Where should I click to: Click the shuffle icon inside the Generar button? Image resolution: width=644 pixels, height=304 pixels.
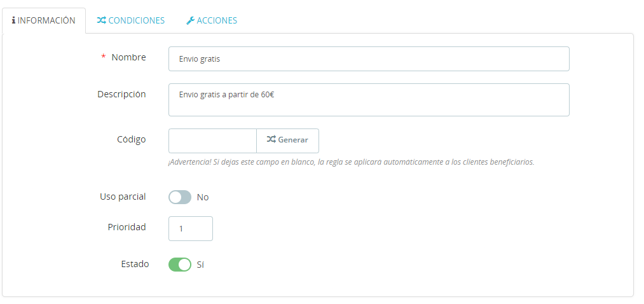271,140
